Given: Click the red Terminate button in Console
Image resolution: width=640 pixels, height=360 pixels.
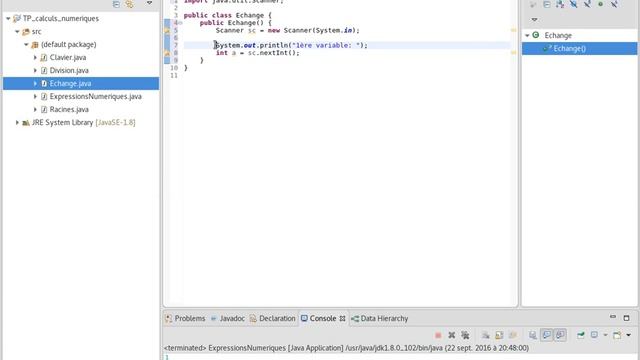Looking at the screenshot, I should pyautogui.click(x=438, y=335).
